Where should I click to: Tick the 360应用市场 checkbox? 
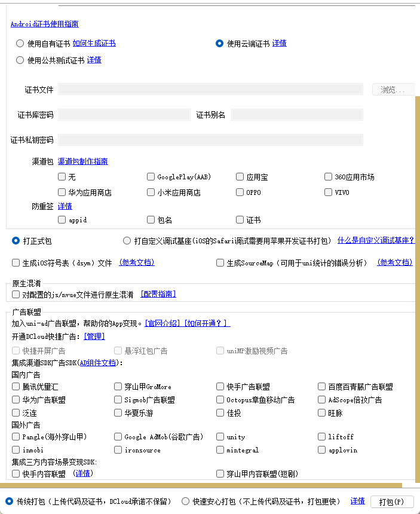tap(328, 177)
